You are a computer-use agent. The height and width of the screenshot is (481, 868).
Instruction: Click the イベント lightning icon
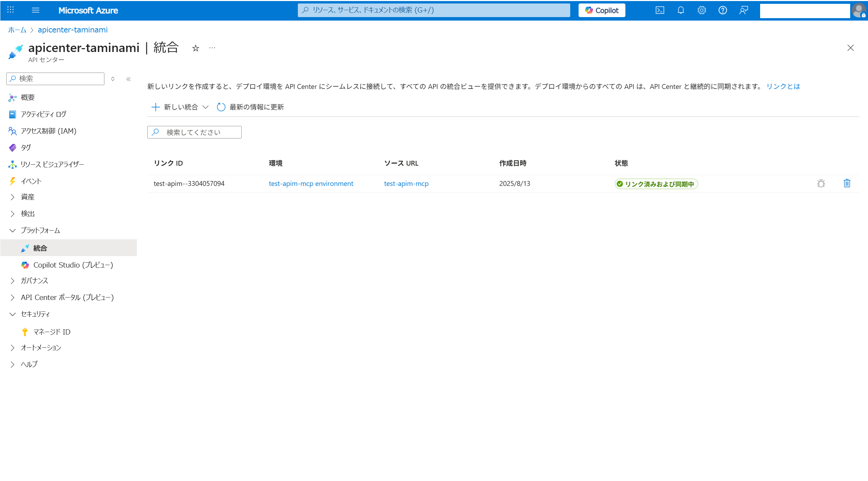[13, 181]
